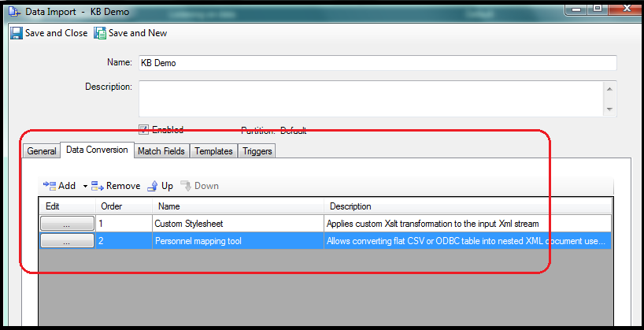Switch to the General tab
Image resolution: width=644 pixels, height=330 pixels.
click(42, 151)
